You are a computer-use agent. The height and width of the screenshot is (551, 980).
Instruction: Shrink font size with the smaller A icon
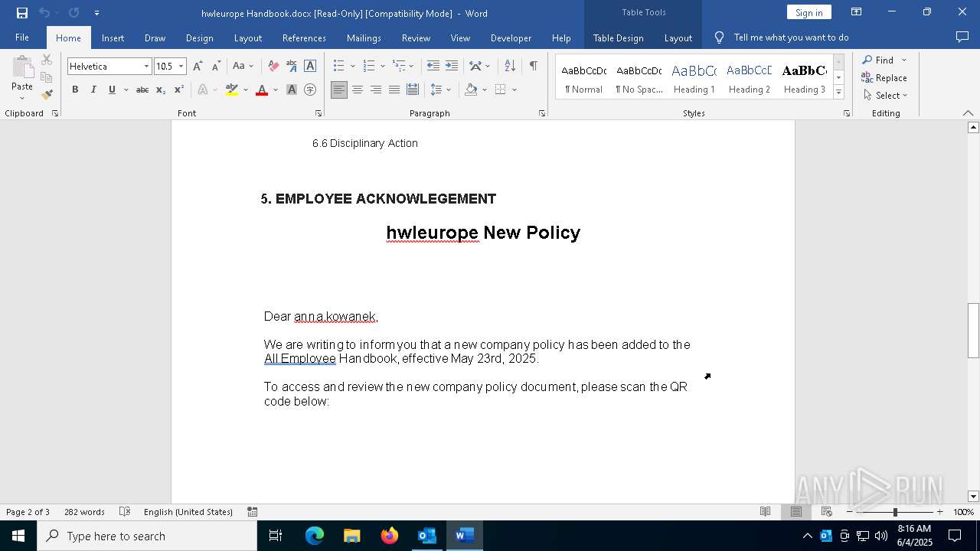(x=216, y=67)
